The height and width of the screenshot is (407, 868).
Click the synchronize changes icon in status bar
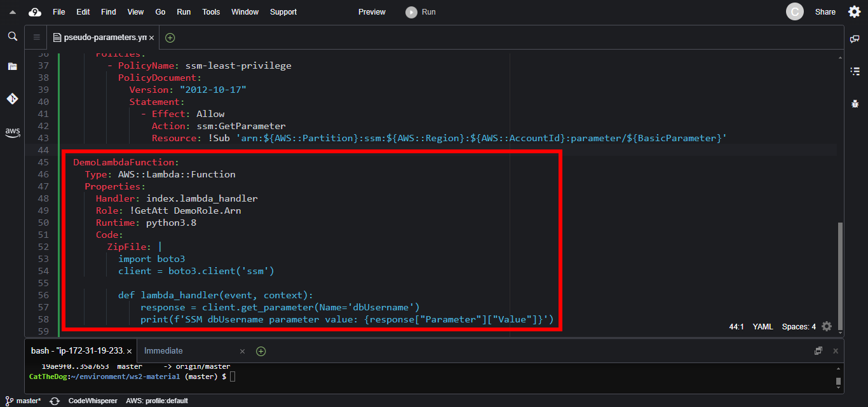click(55, 401)
